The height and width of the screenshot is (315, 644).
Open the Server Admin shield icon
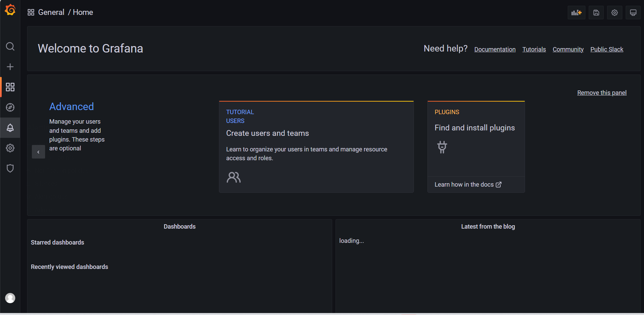point(10,168)
